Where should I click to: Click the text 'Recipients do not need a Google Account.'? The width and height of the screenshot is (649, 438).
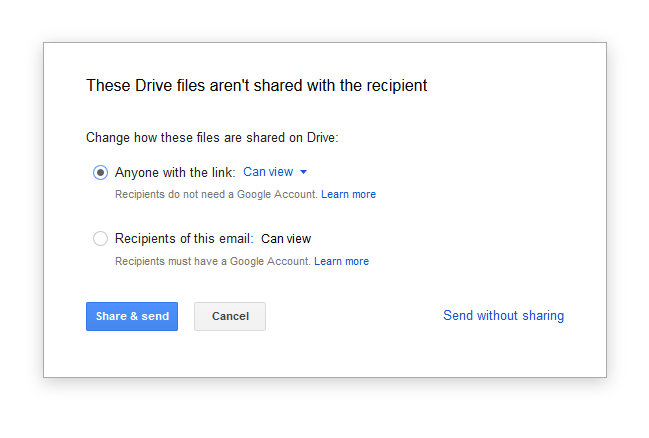pos(216,194)
